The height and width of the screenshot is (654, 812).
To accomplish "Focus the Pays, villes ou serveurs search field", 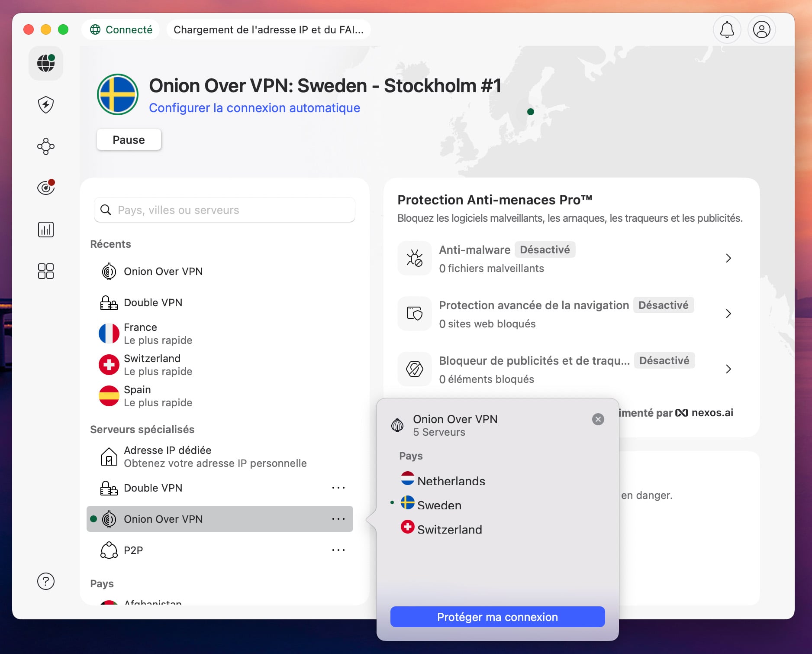I will pyautogui.click(x=225, y=210).
